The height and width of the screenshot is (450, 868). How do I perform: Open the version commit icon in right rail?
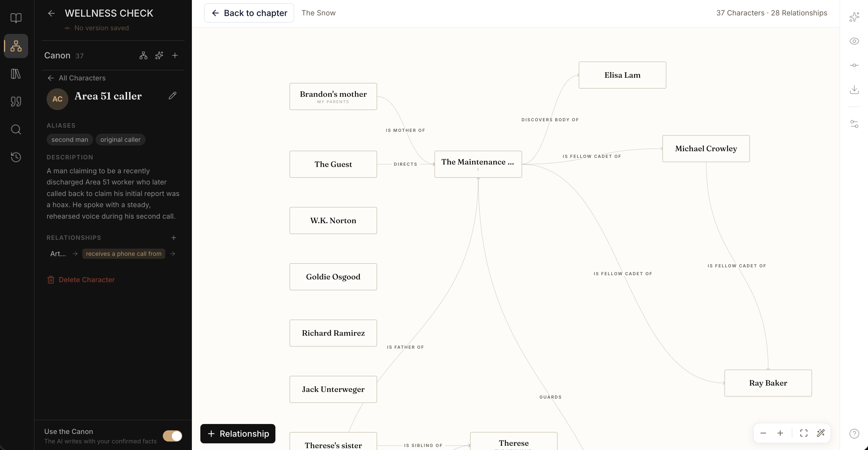854,65
